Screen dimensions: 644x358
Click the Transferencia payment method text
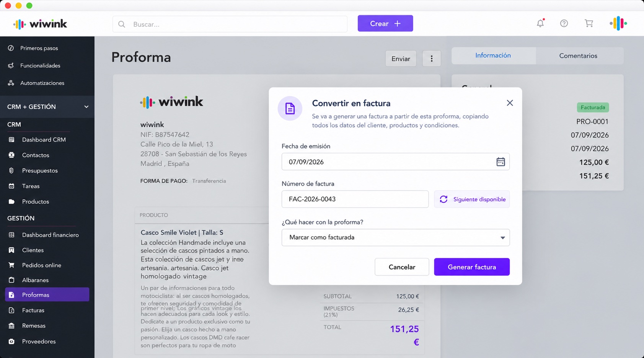(x=209, y=181)
